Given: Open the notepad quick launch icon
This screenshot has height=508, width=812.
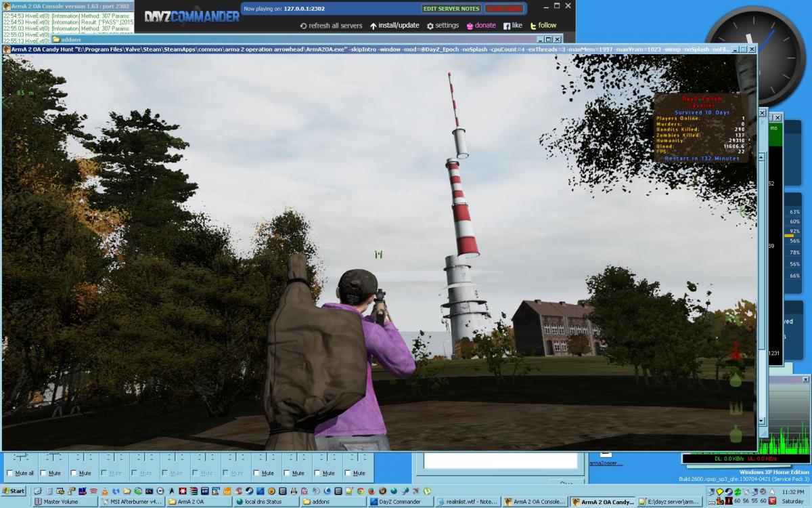Looking at the screenshot, I should [349, 490].
